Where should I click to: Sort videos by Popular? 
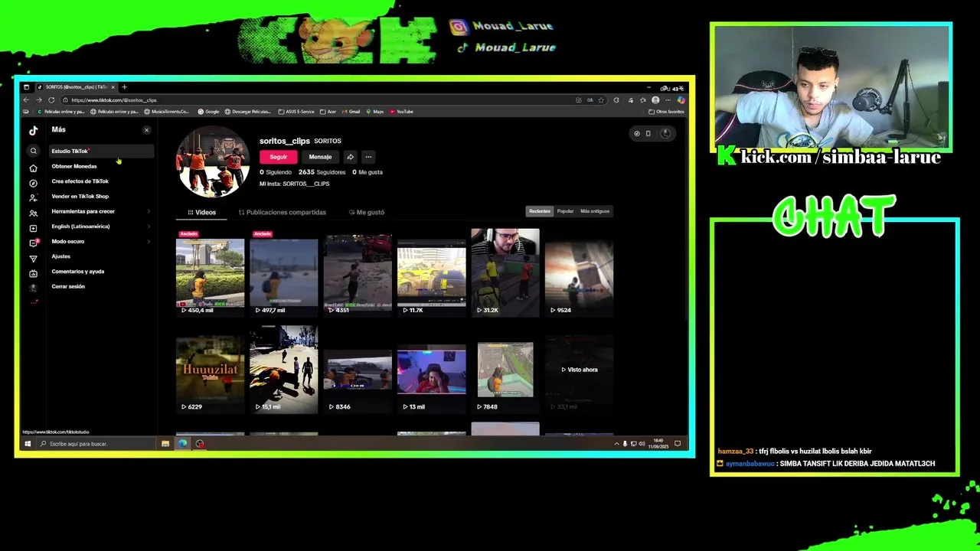(x=565, y=211)
